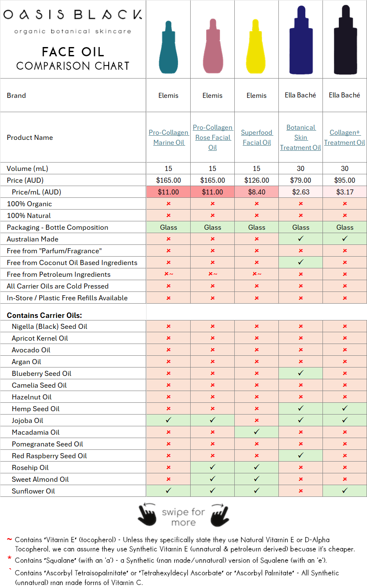The image size is (367, 588).
Task: Open the Botanical Skin Treatment Oil link
Action: (x=301, y=137)
